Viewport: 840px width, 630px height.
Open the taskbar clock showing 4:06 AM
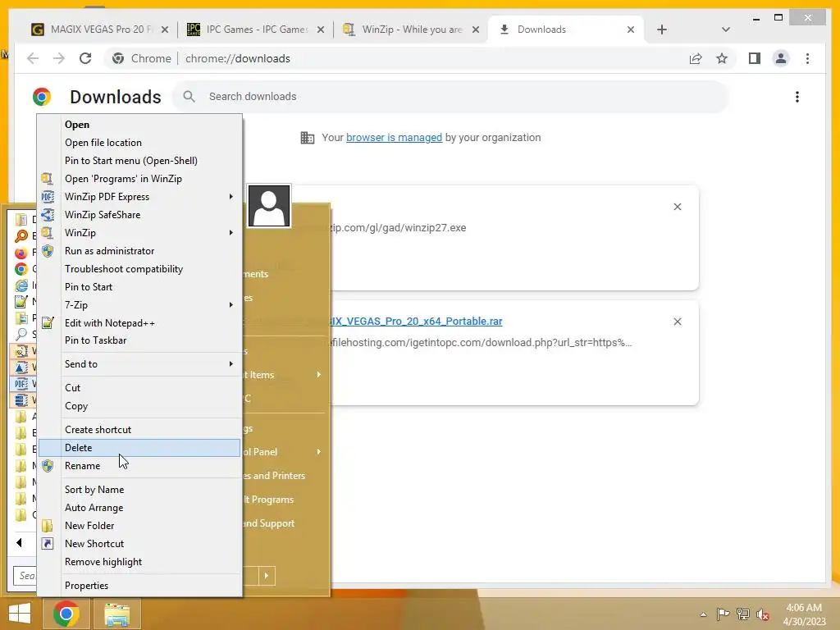tap(804, 614)
